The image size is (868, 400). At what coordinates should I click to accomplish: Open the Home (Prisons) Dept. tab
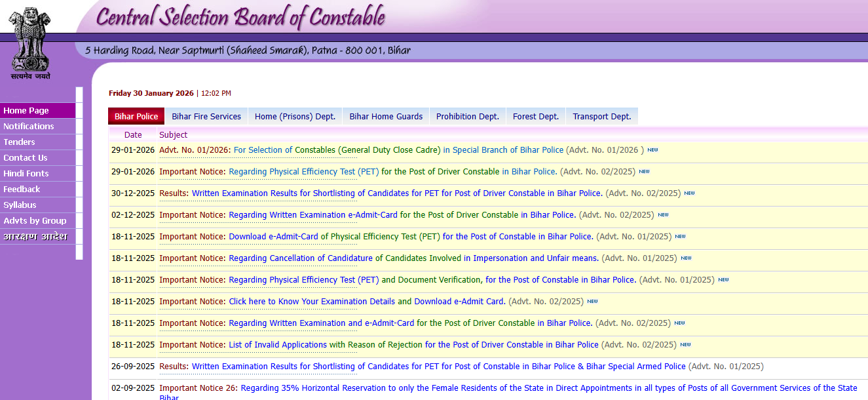tap(295, 115)
